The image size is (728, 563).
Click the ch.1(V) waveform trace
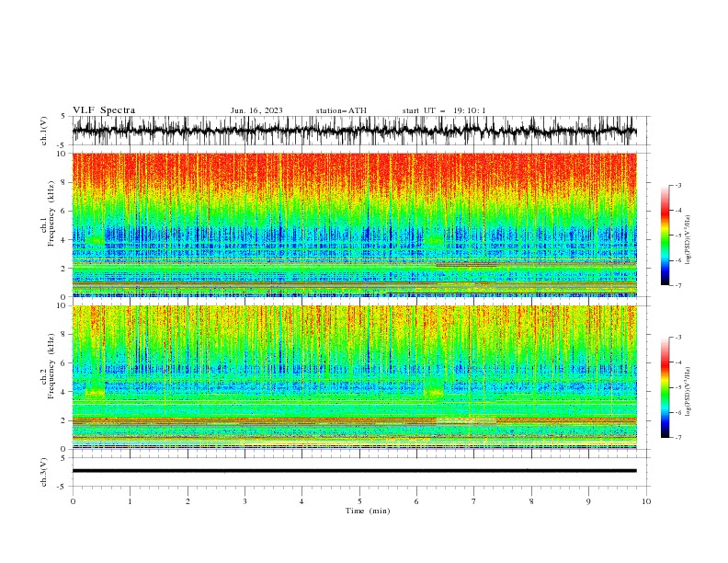(354, 131)
